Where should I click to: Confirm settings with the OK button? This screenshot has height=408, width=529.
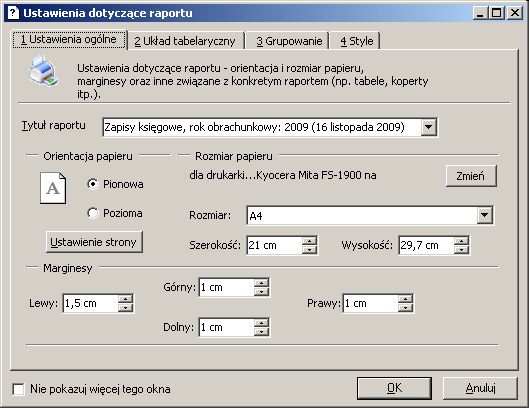click(394, 388)
